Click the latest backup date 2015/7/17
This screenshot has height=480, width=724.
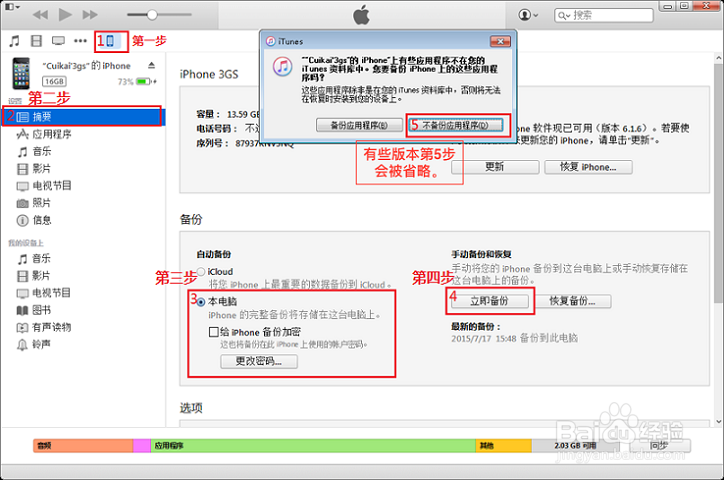pyautogui.click(x=471, y=338)
